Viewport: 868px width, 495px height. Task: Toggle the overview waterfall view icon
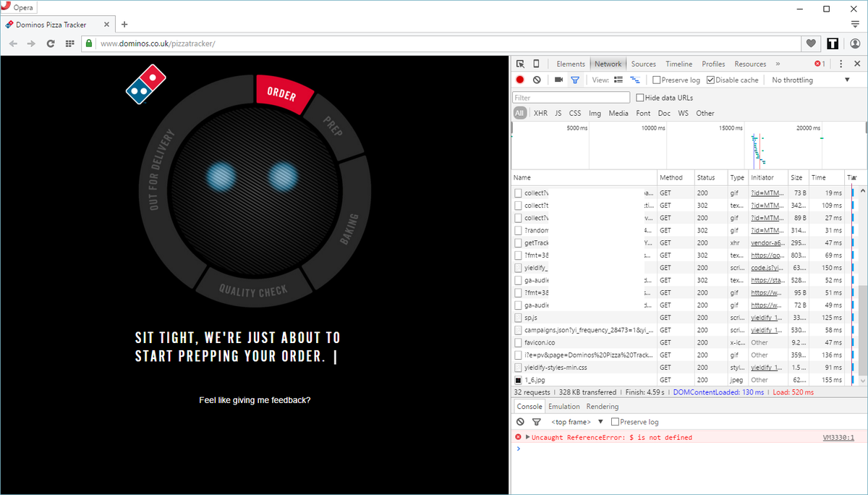635,80
